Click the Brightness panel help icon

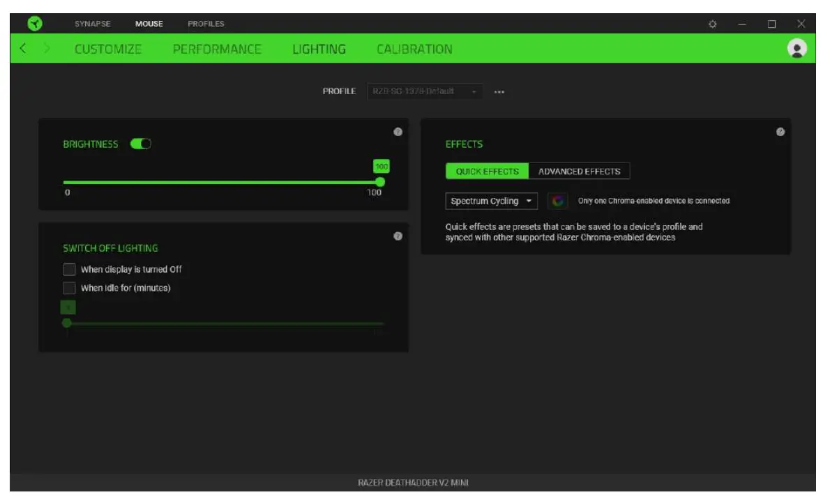click(398, 132)
